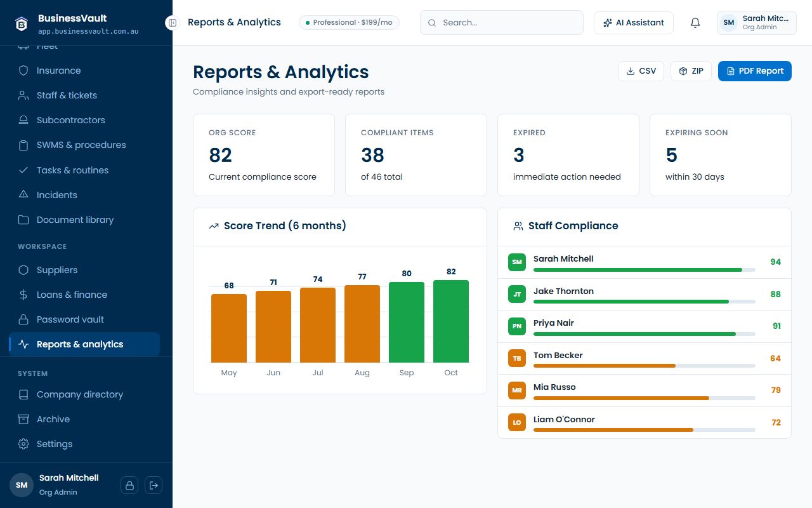The image size is (812, 508).
Task: Click the May bar in Score Trend
Action: [x=229, y=328]
